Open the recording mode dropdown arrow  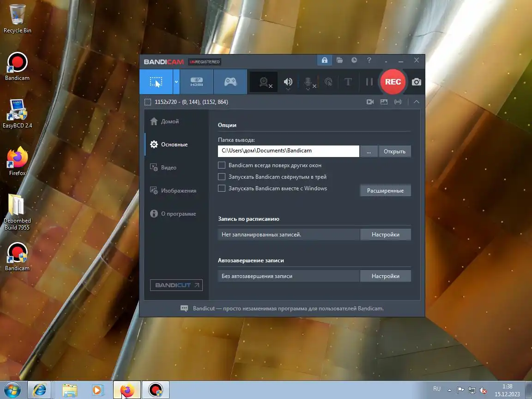point(176,82)
